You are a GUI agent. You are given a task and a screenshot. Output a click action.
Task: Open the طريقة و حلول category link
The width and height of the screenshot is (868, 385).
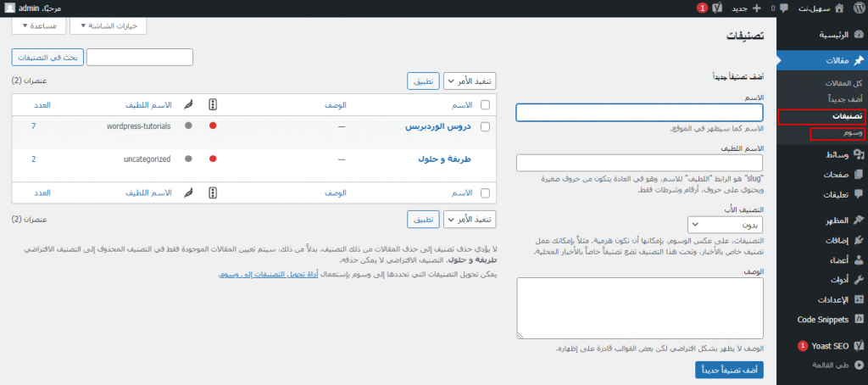click(445, 159)
